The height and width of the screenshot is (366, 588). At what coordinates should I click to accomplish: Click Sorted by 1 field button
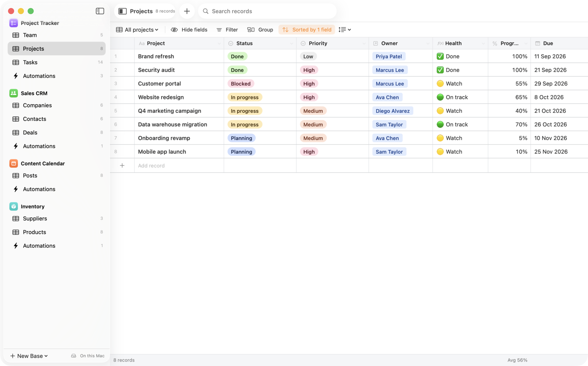[x=307, y=30]
